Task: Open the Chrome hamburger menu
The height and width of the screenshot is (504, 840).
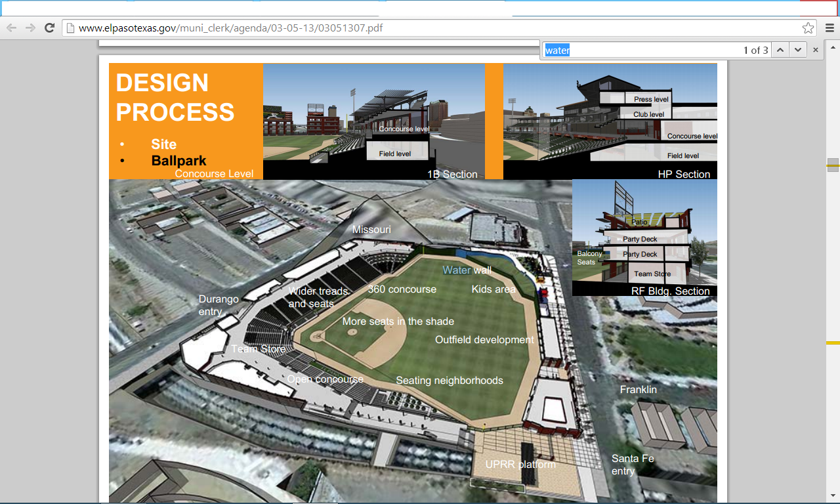Action: tap(829, 28)
